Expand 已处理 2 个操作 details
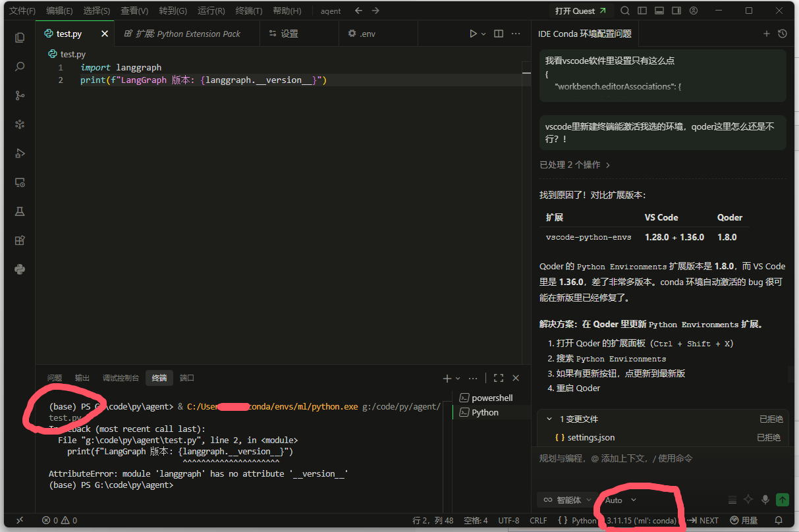The height and width of the screenshot is (532, 799). [575, 165]
